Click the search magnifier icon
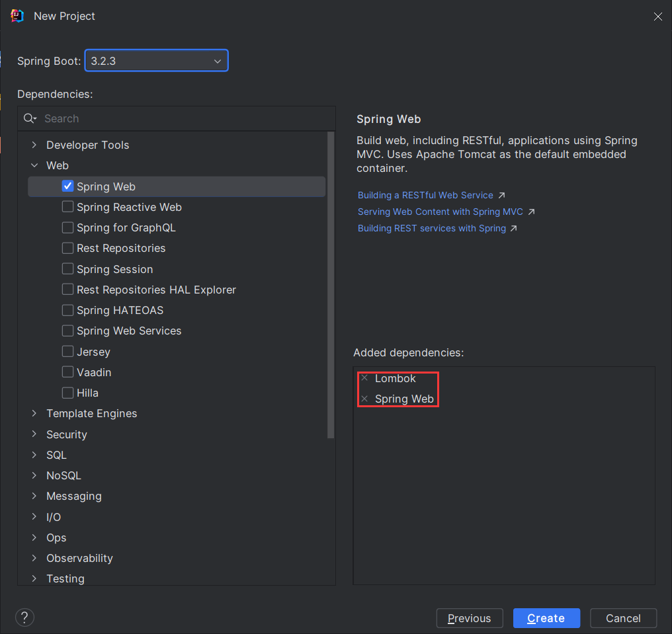Screen dimensions: 672x634 pos(30,118)
